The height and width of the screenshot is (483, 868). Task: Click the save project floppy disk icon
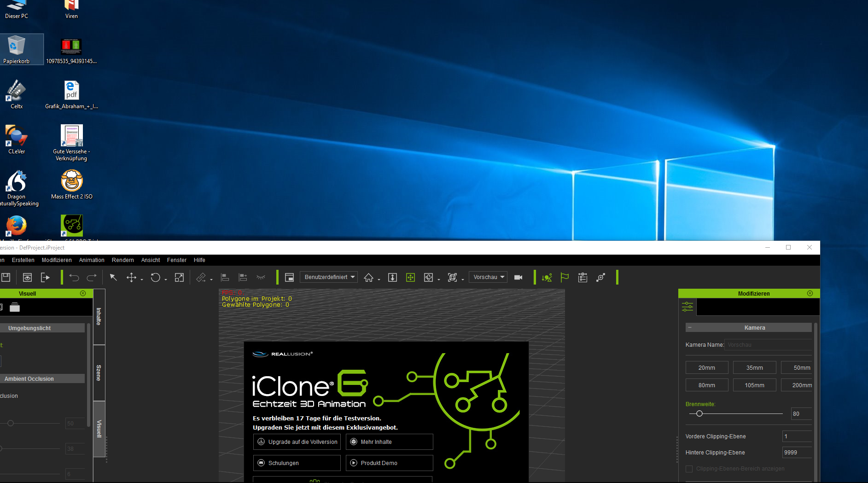(x=6, y=277)
